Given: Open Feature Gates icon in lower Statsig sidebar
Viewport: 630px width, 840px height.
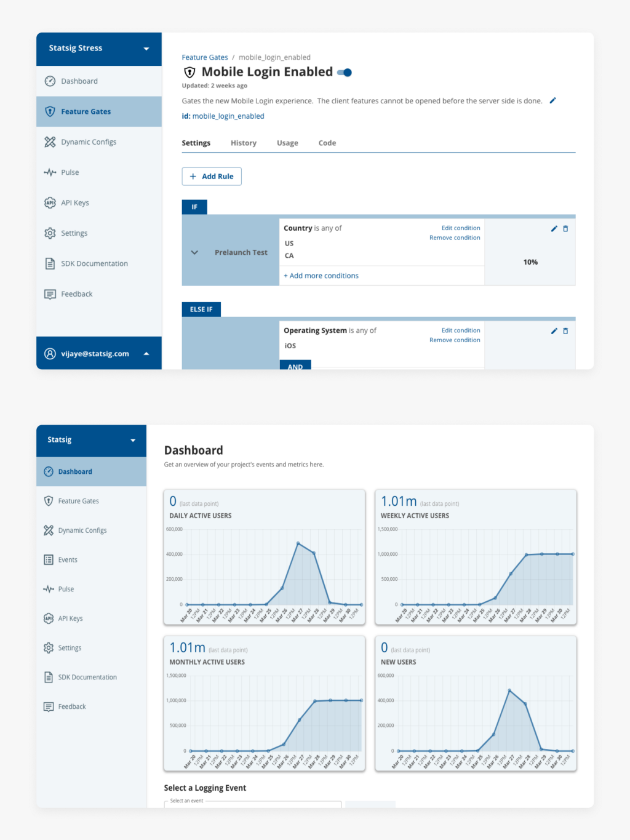Looking at the screenshot, I should [49, 501].
